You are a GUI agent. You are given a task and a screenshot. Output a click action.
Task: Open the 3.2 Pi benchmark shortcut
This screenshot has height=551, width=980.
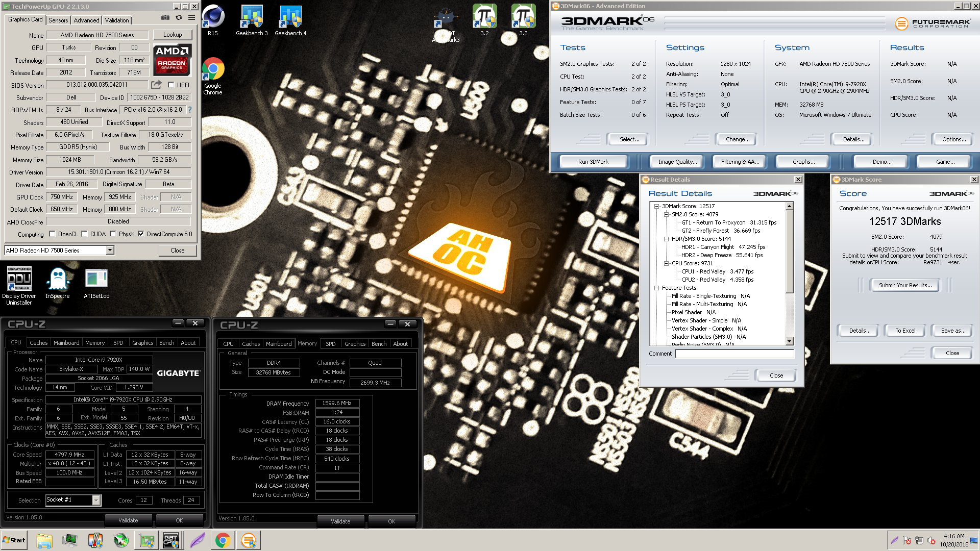484,20
